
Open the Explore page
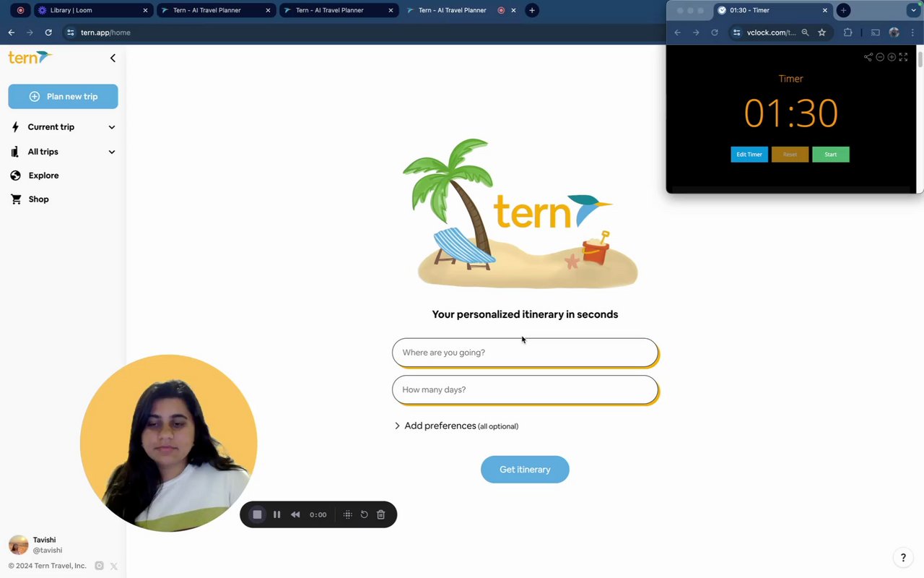pos(43,176)
